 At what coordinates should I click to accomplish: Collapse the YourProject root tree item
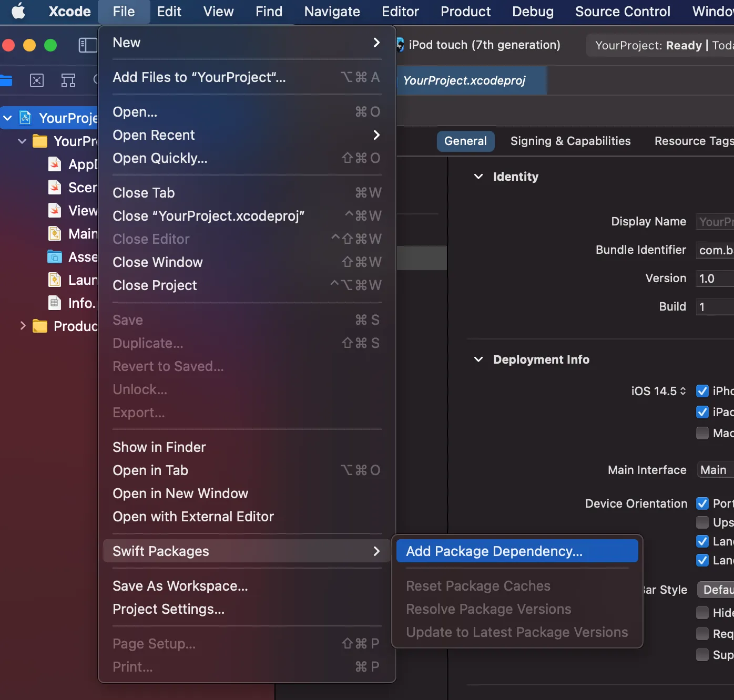point(7,118)
